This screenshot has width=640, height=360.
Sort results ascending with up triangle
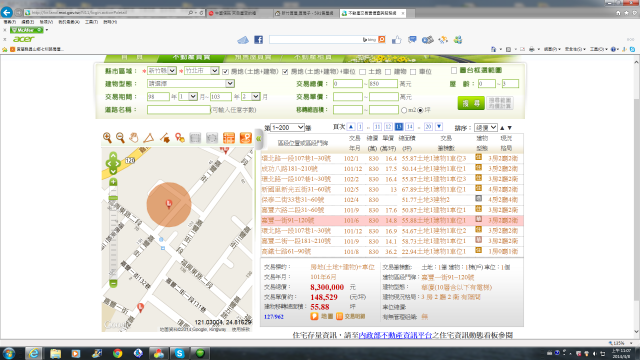click(502, 128)
